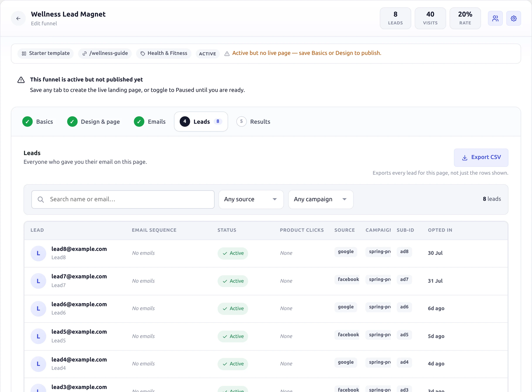Screen dimensions: 532x392
Task: Click the lead5 avatar circle
Action: pos(38,336)
